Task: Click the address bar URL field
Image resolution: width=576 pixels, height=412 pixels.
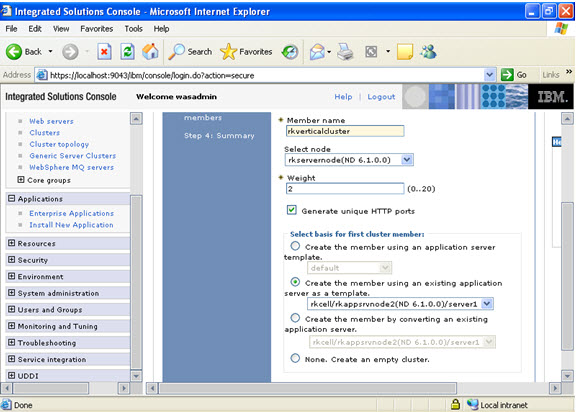Action: click(x=266, y=75)
